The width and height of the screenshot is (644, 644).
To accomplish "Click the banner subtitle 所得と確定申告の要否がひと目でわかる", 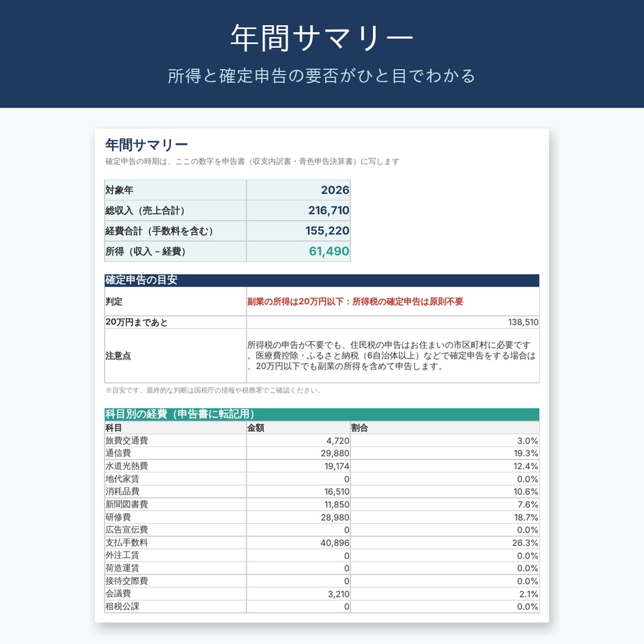I will [321, 76].
